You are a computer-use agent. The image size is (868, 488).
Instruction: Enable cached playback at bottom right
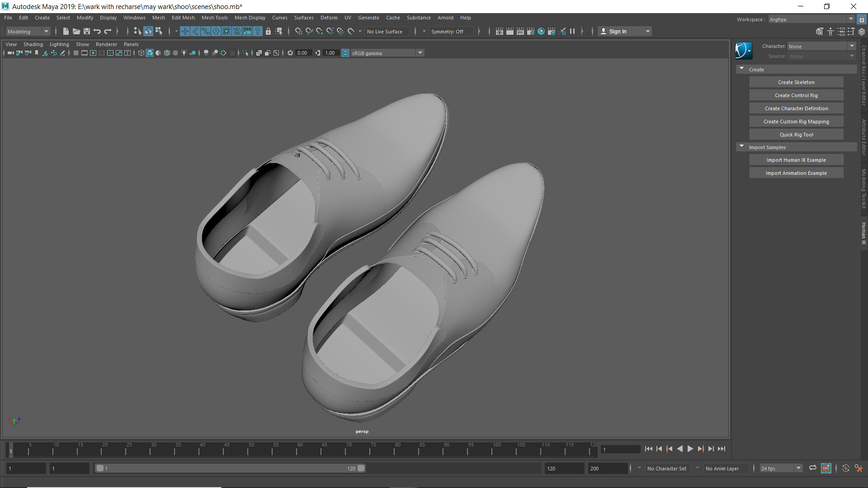[x=826, y=469]
